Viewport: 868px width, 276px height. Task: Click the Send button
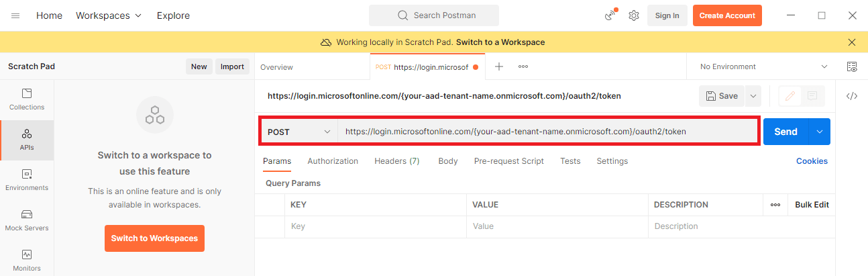point(786,132)
